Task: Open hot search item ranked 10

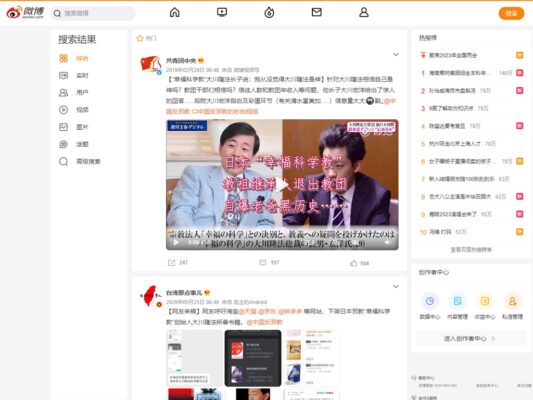Action: [x=440, y=232]
